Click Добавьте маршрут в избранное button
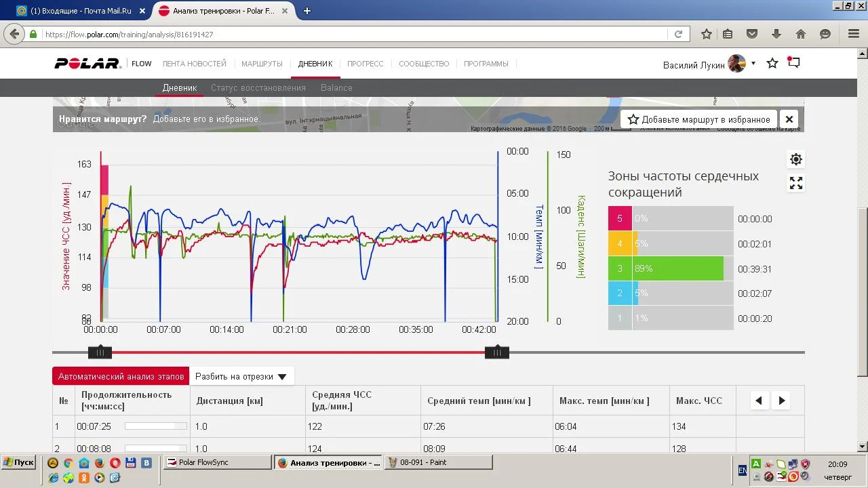This screenshot has width=868, height=488. pyautogui.click(x=699, y=119)
